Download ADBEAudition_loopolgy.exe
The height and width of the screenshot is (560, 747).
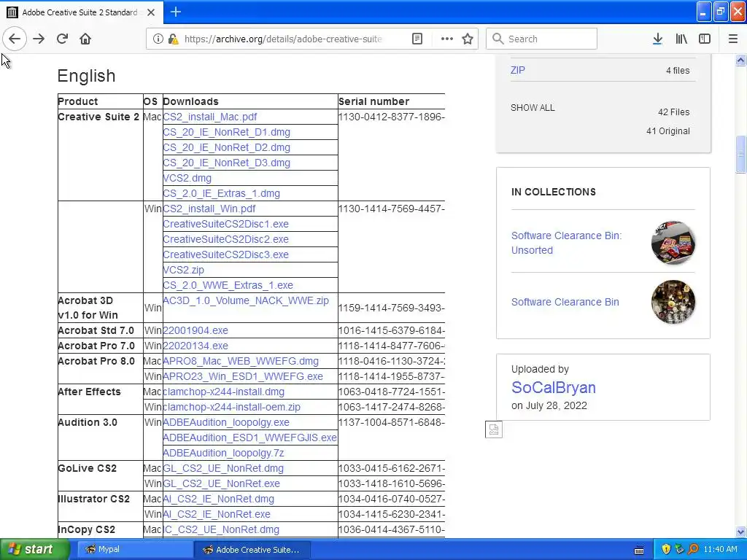226,422
